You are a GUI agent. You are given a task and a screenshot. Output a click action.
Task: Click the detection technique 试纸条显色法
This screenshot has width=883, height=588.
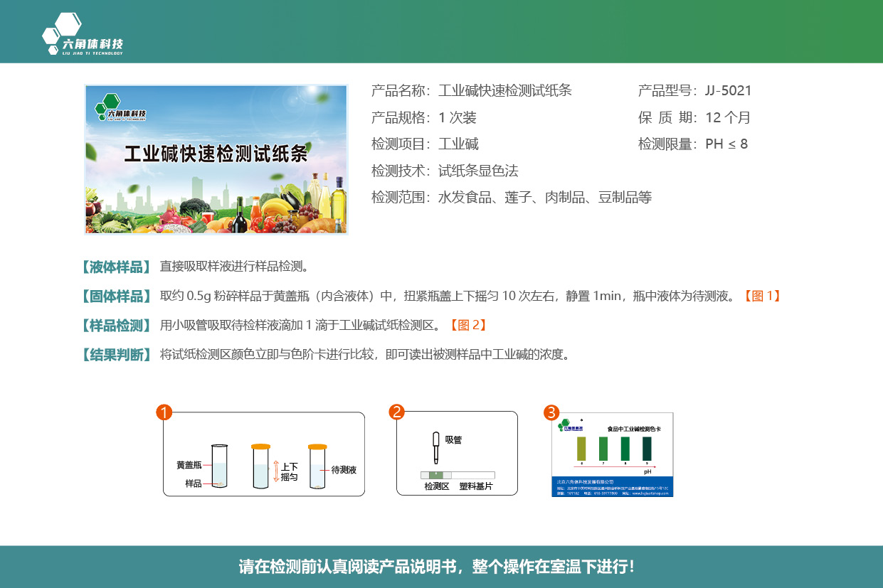coord(478,171)
